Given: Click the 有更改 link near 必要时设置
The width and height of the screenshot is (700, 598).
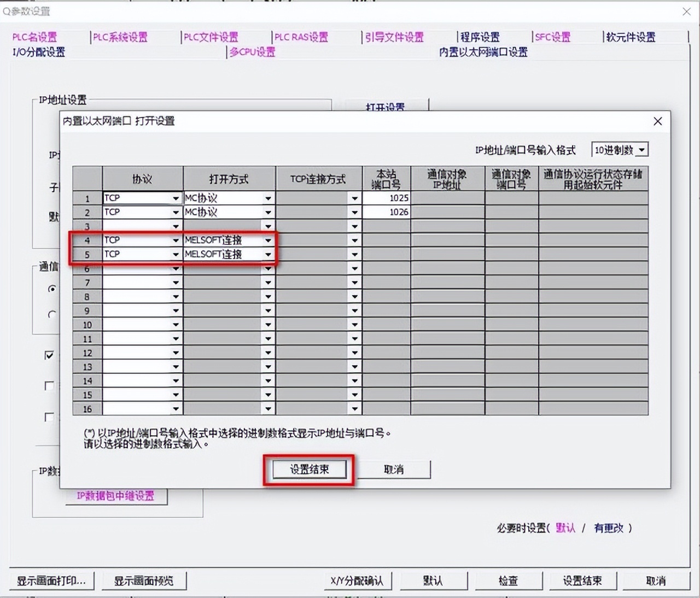Looking at the screenshot, I should (x=608, y=528).
